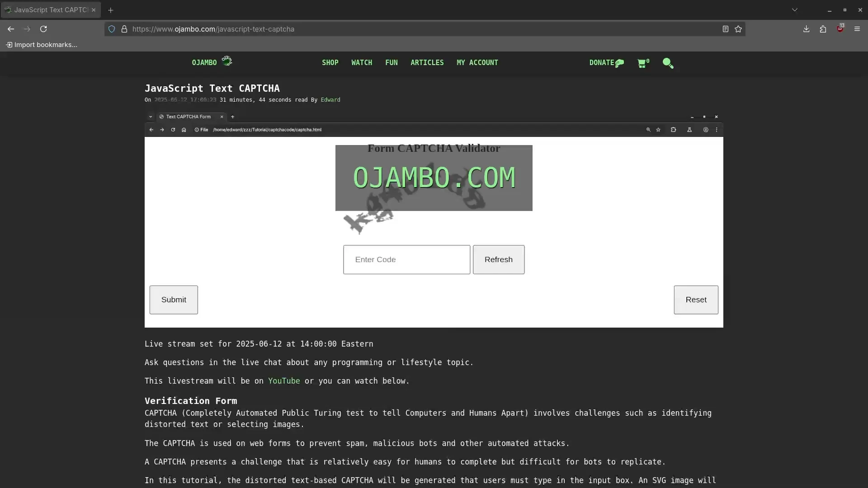Click the browser forward arrow

point(27,29)
